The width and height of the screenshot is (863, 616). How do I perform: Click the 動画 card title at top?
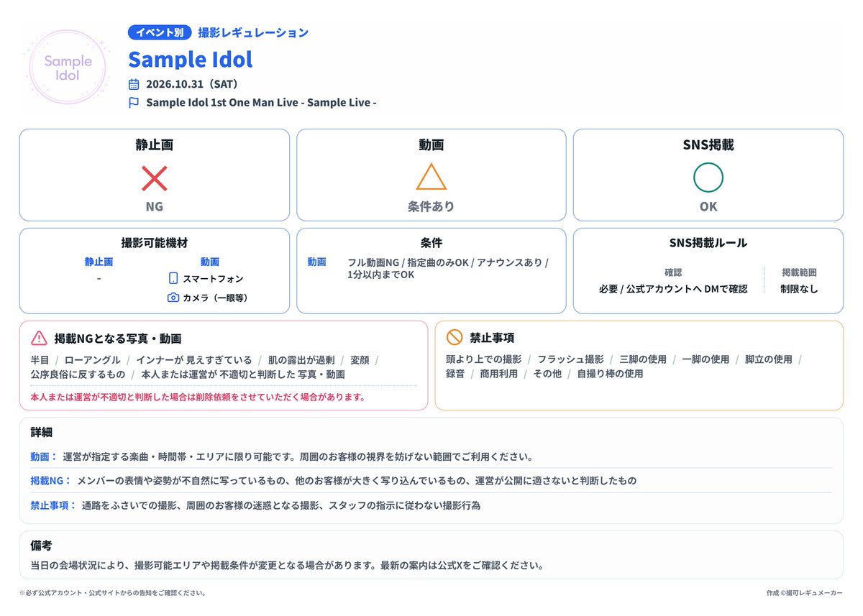[x=431, y=145]
